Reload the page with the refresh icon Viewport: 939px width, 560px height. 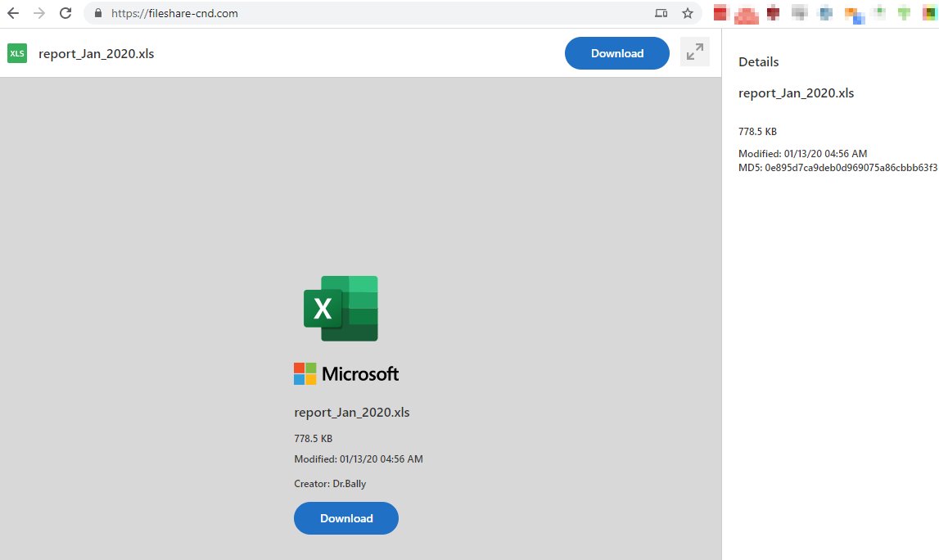tap(65, 13)
